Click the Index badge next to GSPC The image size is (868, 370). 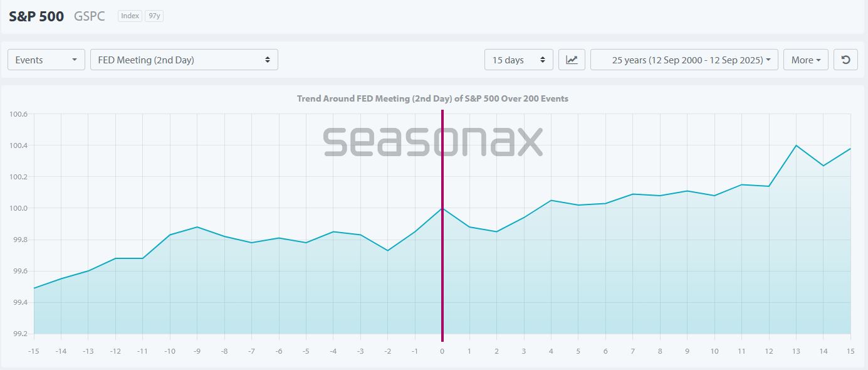(130, 16)
